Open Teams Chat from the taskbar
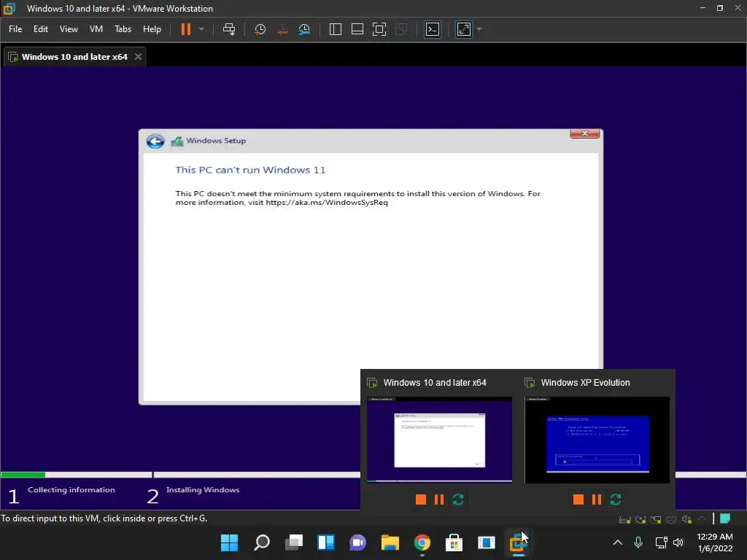The width and height of the screenshot is (747, 560). 357,542
